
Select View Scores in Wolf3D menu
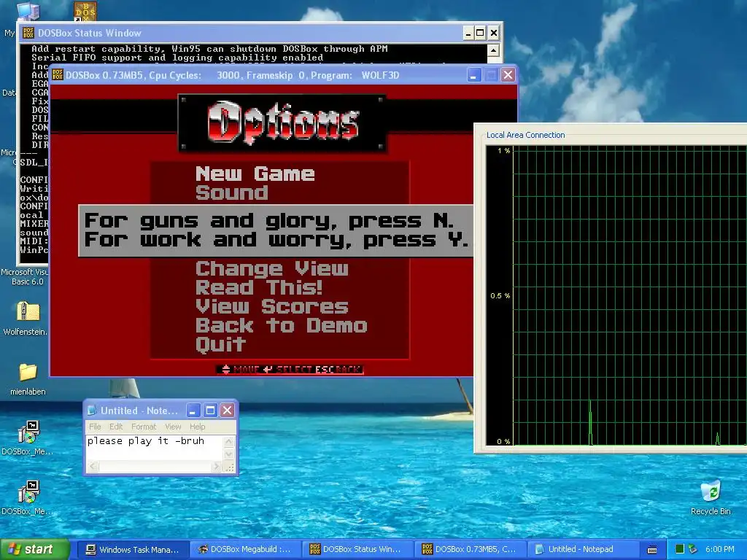pyautogui.click(x=271, y=307)
